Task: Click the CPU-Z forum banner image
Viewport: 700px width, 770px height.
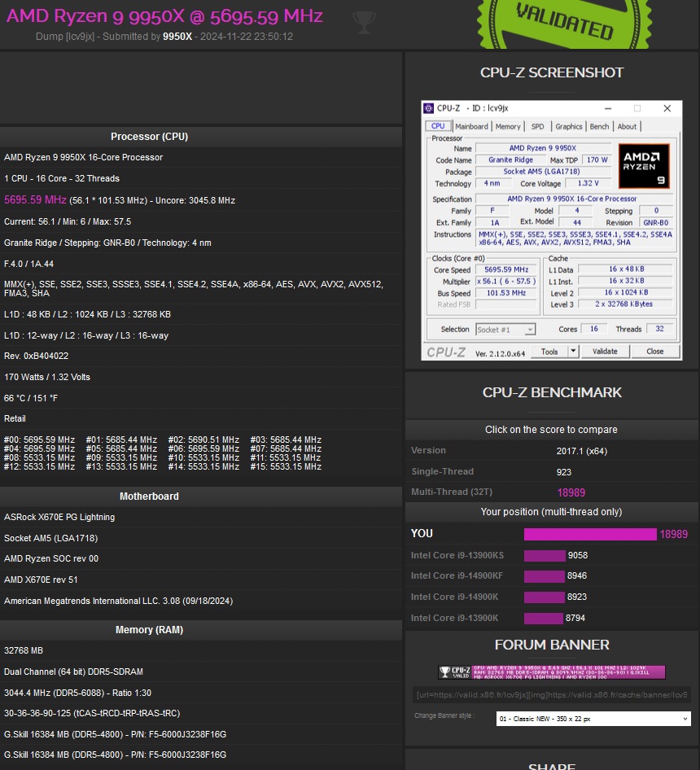Action: pyautogui.click(x=552, y=672)
